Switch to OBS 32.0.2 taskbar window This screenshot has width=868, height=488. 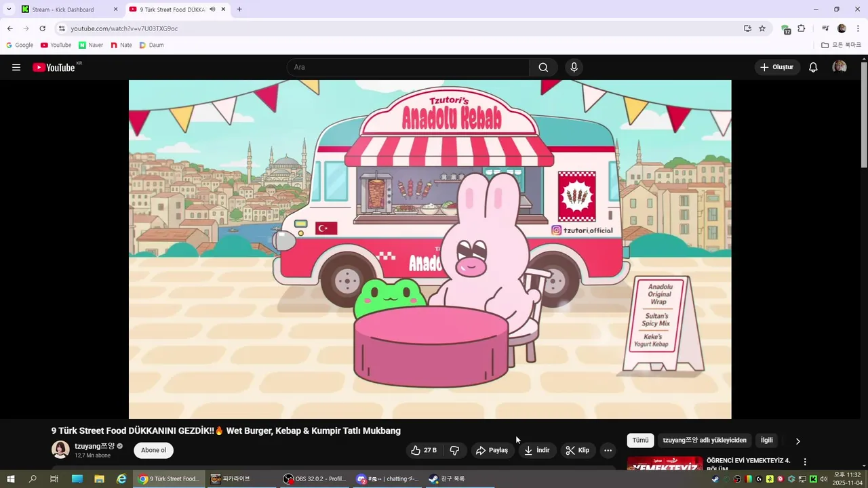[314, 479]
